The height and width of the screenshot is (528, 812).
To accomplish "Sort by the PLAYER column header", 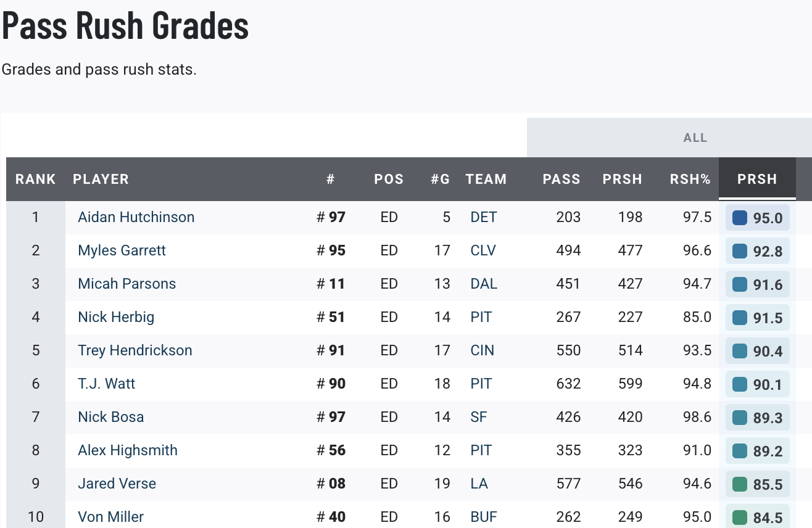I will coord(101,179).
